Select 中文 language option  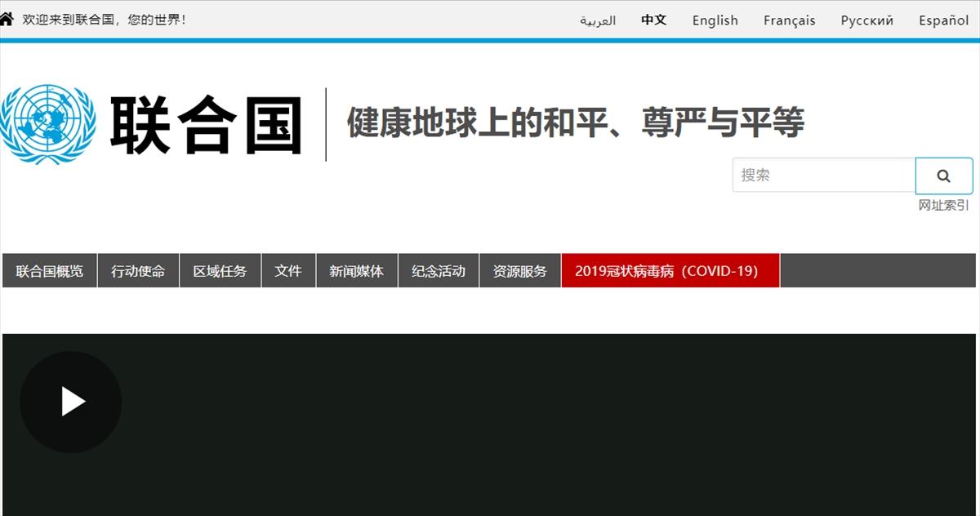coord(654,20)
